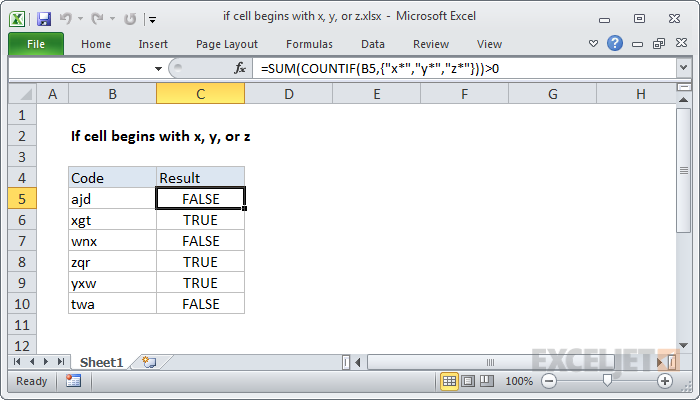Click the Insert Worksheet tab icon
Screen dimensions: 700x400
coord(149,361)
